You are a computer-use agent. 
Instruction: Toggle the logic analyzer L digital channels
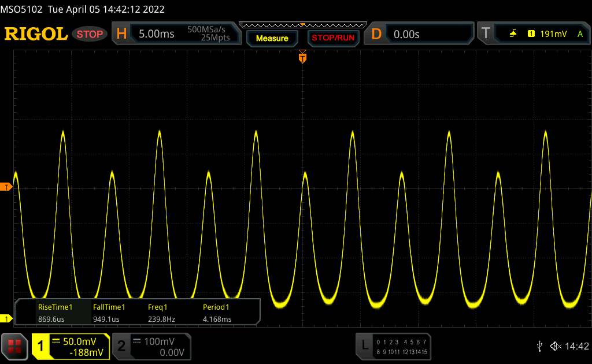pos(394,346)
